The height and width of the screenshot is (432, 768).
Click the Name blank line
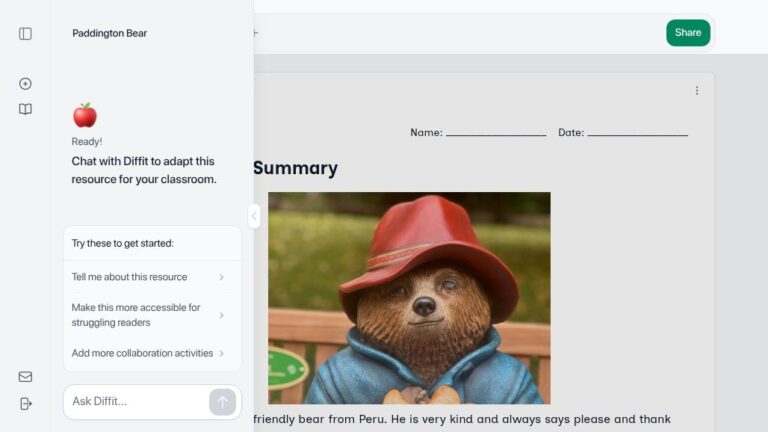(x=496, y=133)
